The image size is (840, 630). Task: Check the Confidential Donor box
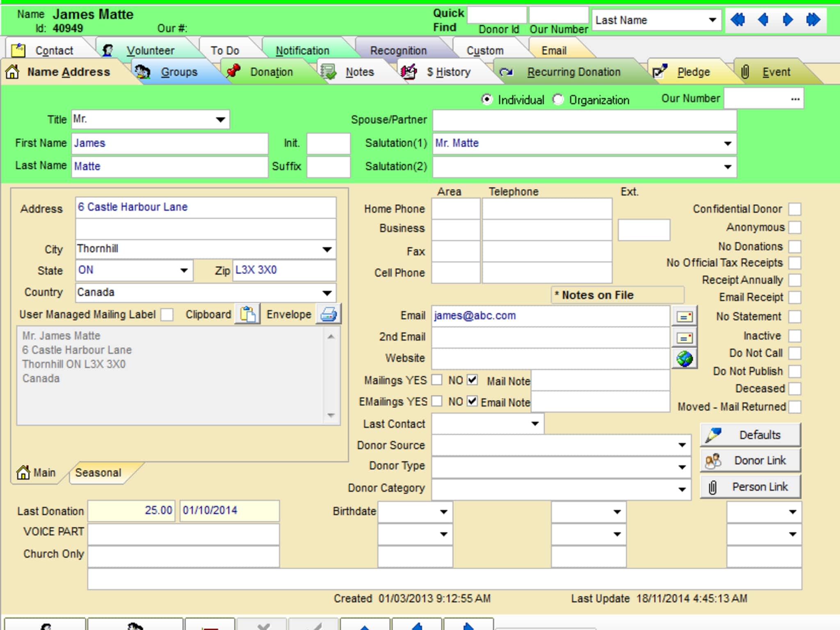point(795,209)
